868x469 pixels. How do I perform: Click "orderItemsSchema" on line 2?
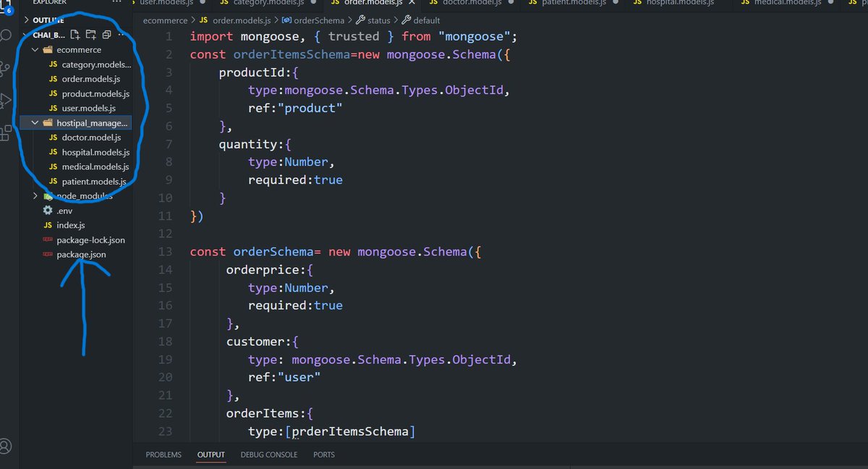[x=292, y=54]
